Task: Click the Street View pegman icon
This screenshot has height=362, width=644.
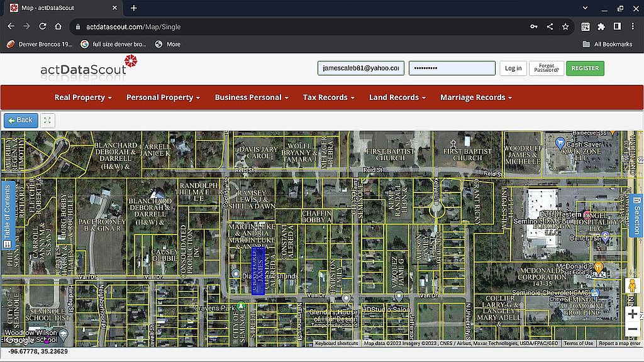Action: pyautogui.click(x=632, y=286)
